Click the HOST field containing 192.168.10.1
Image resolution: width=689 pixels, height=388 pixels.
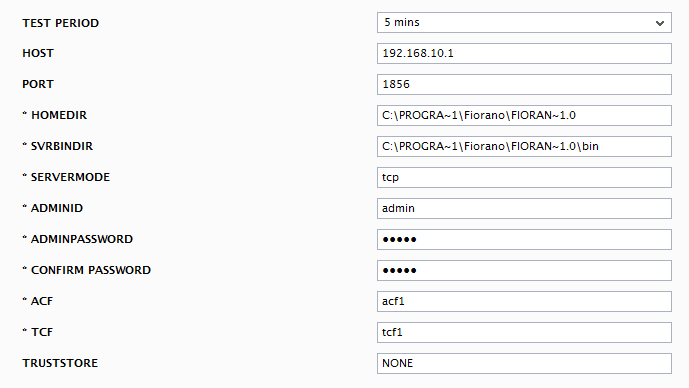(x=524, y=54)
